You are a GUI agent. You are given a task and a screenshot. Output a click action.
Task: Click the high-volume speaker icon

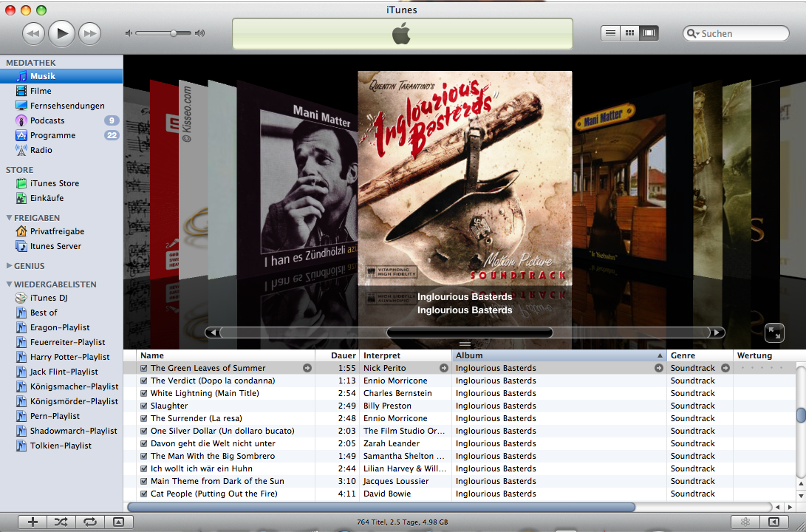tap(200, 33)
